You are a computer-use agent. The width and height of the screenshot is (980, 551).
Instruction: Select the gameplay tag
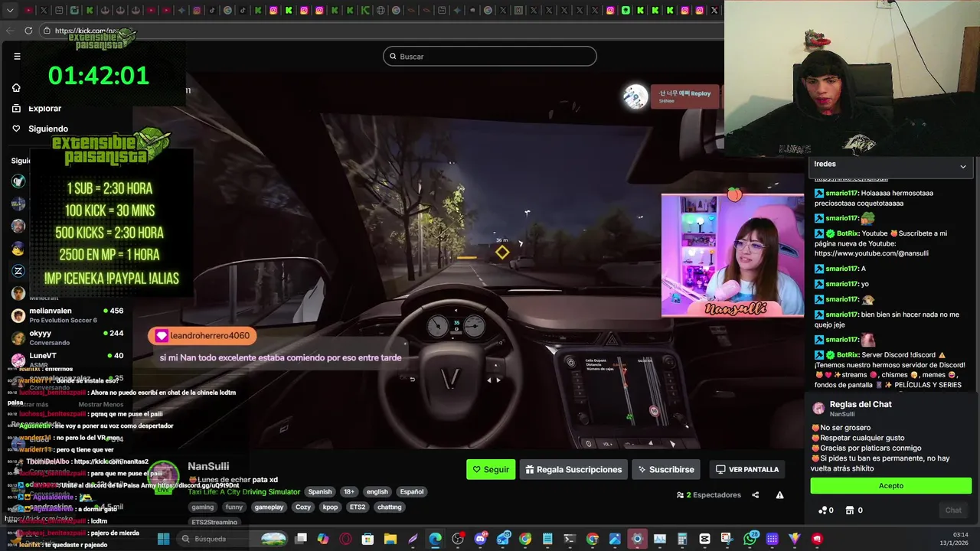(269, 507)
